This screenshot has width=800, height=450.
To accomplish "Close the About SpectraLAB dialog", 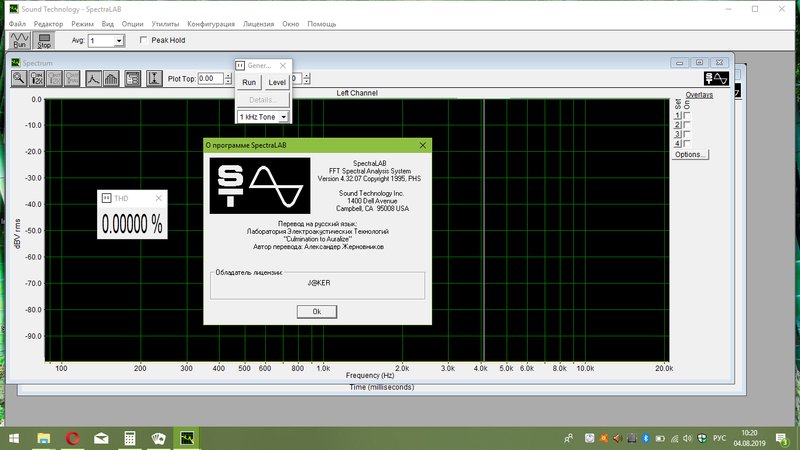I will click(422, 145).
